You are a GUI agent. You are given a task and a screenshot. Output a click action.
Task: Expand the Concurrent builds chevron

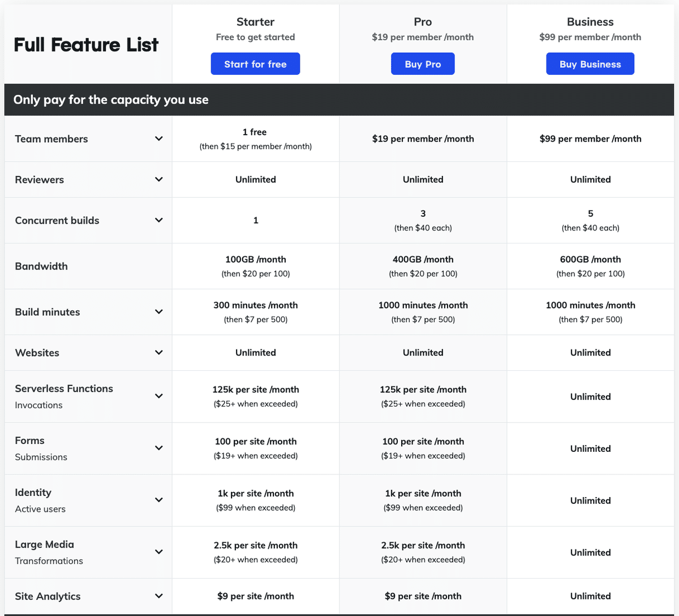point(159,220)
